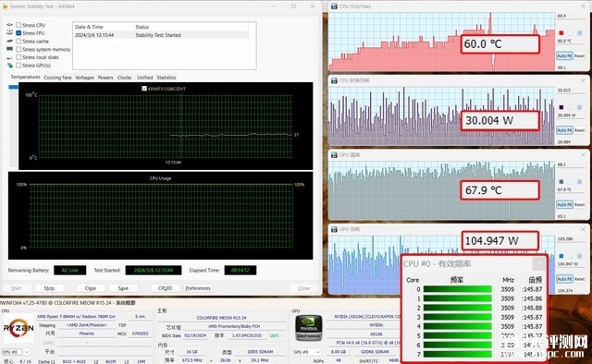
Task: Open Preferences in AIDA64 stability test
Action: (198, 288)
